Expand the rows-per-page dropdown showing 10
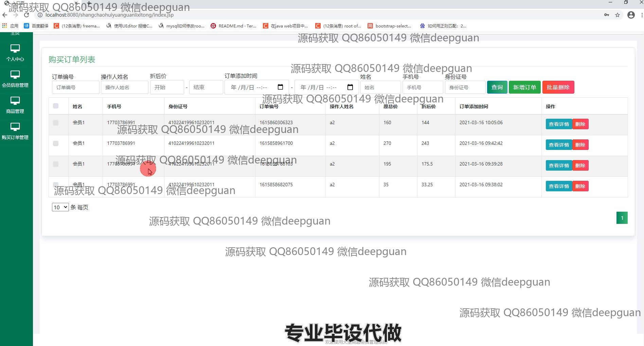Viewport: 644px width, 346px height. click(x=60, y=207)
